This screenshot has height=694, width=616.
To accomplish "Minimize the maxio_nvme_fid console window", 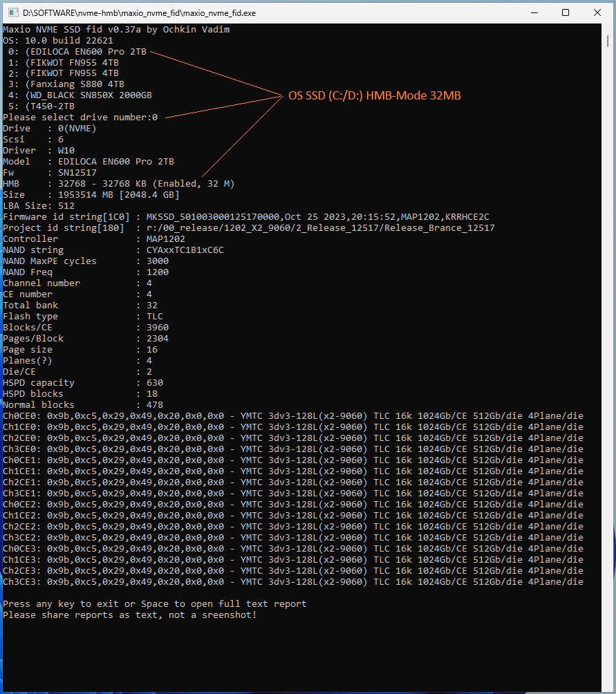I will (534, 13).
